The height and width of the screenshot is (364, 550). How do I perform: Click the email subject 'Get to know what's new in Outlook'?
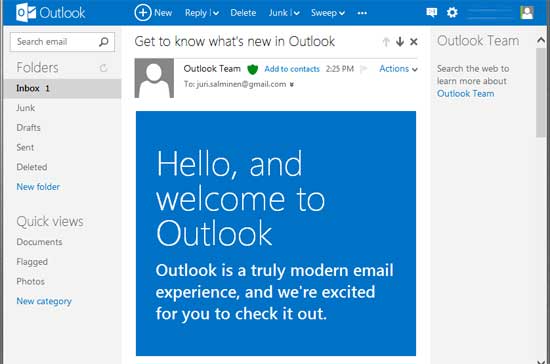(235, 41)
